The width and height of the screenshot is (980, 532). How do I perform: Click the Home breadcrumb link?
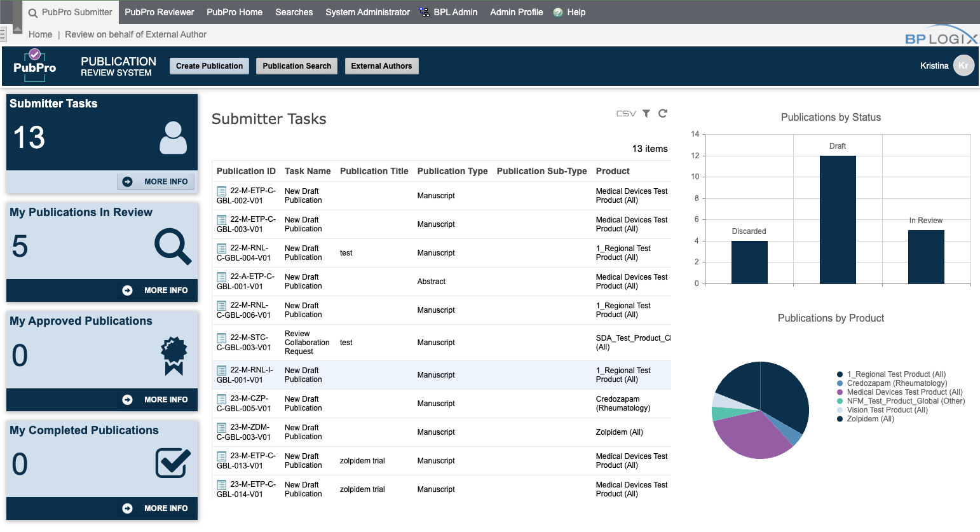pyautogui.click(x=40, y=34)
